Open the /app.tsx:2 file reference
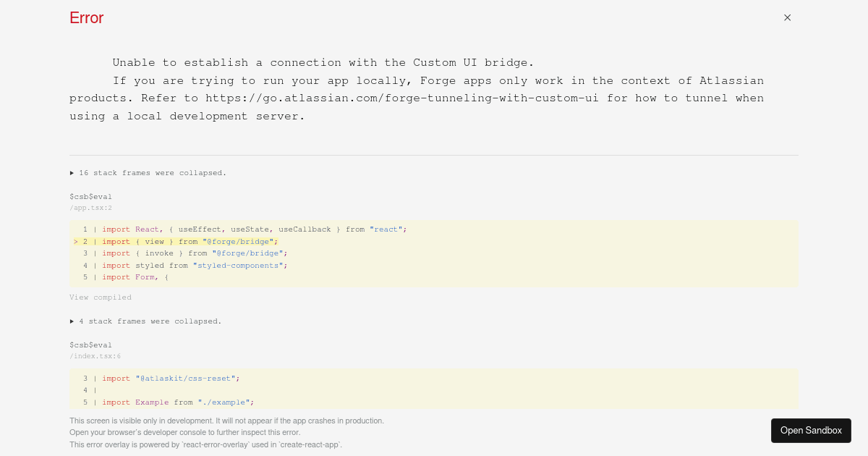The image size is (868, 456). click(x=90, y=208)
